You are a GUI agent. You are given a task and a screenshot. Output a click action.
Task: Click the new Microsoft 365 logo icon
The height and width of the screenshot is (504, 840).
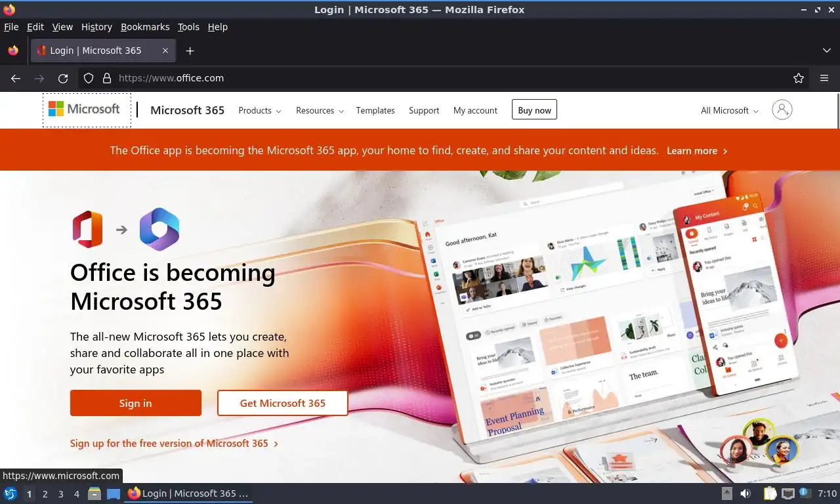[x=159, y=229]
